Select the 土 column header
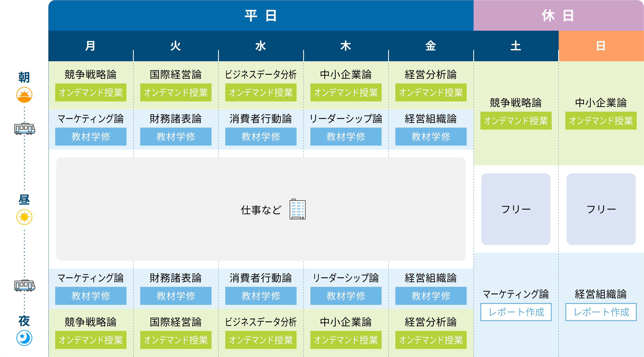 [516, 46]
